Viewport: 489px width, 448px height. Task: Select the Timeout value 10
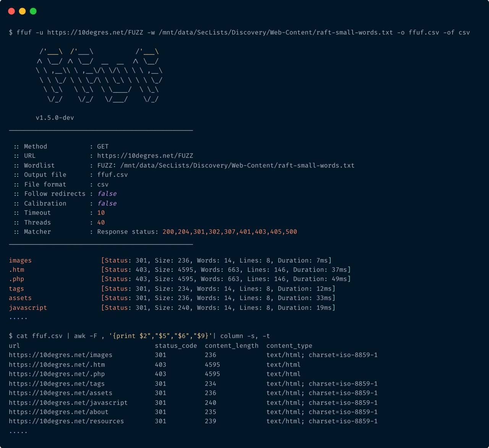point(101,213)
